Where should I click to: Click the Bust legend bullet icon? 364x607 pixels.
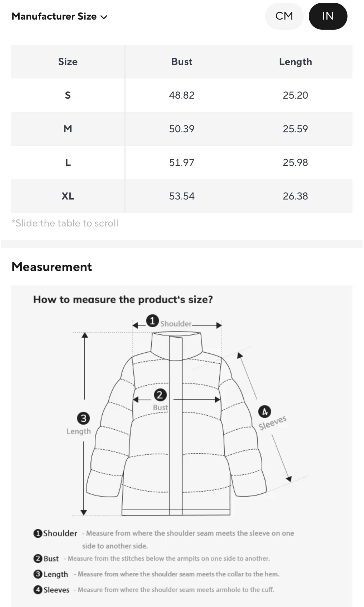tap(38, 558)
